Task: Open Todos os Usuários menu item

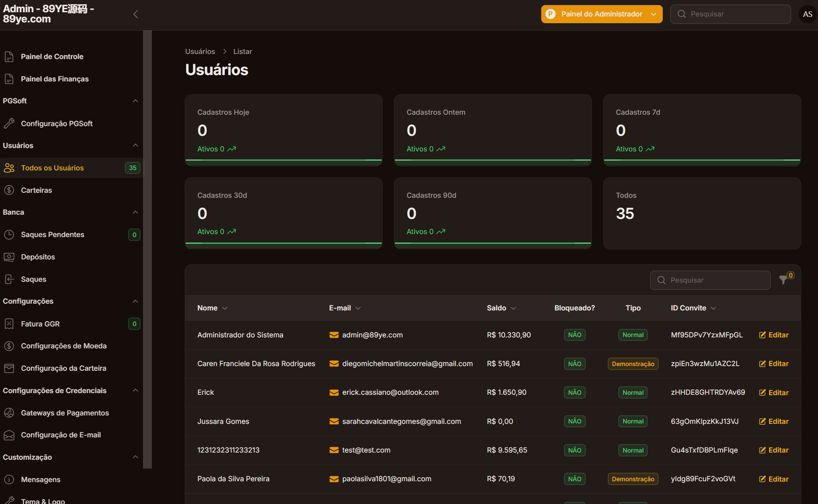Action: (x=52, y=168)
